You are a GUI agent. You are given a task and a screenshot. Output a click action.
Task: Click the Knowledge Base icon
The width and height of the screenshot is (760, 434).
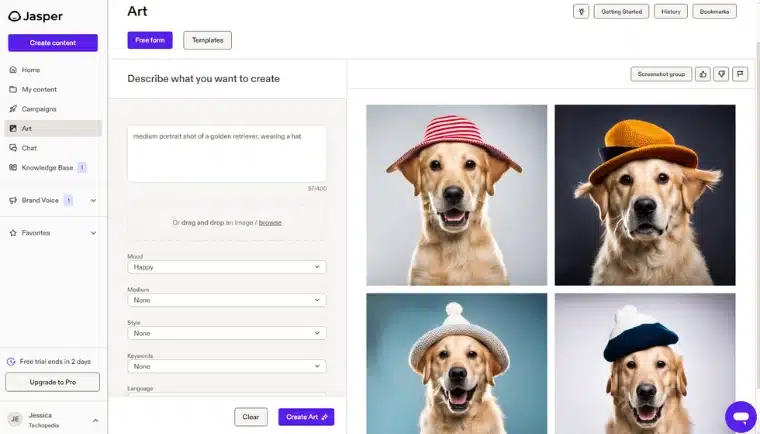[13, 167]
